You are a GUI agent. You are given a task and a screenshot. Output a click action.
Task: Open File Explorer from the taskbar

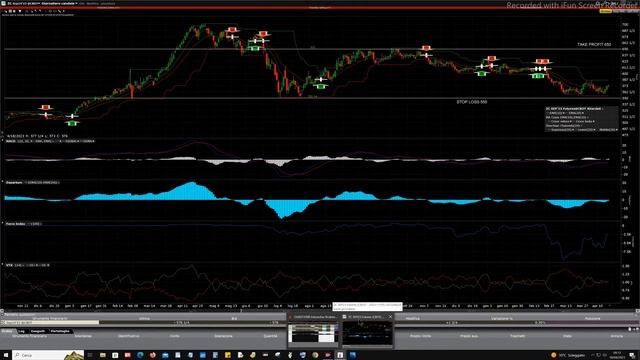(102, 355)
